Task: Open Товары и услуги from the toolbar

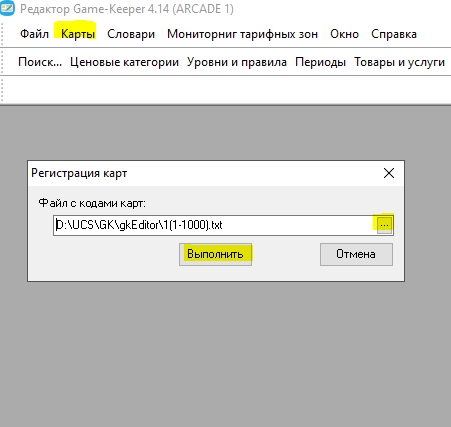Action: (399, 62)
